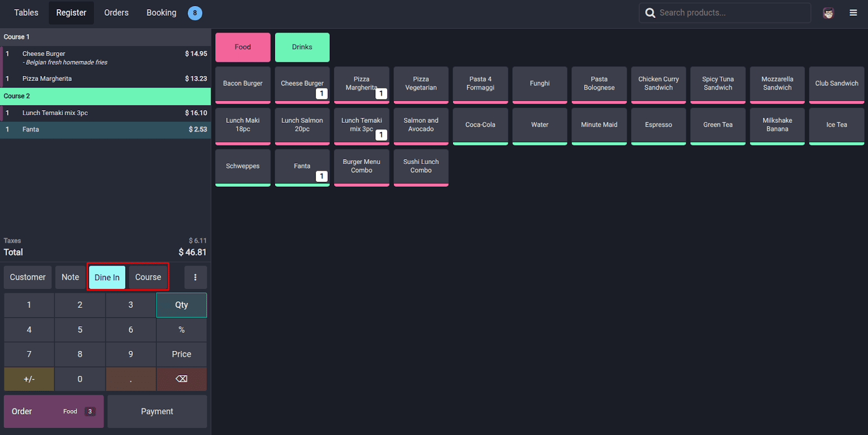Collapse the Course 1 header

pyautogui.click(x=105, y=37)
